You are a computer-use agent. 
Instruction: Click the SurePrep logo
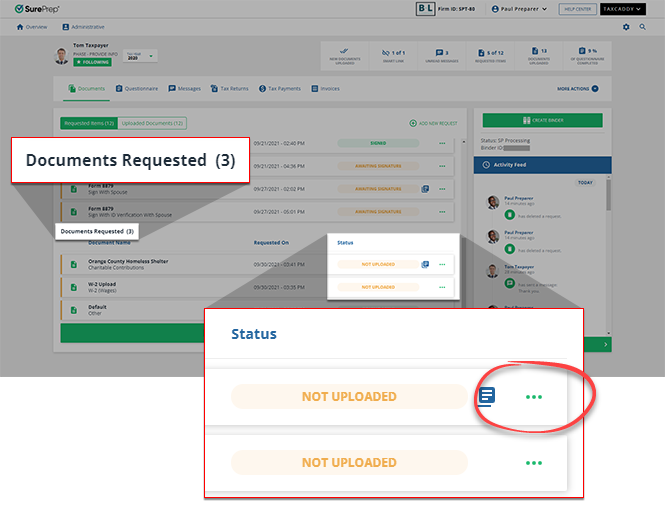click(x=39, y=9)
